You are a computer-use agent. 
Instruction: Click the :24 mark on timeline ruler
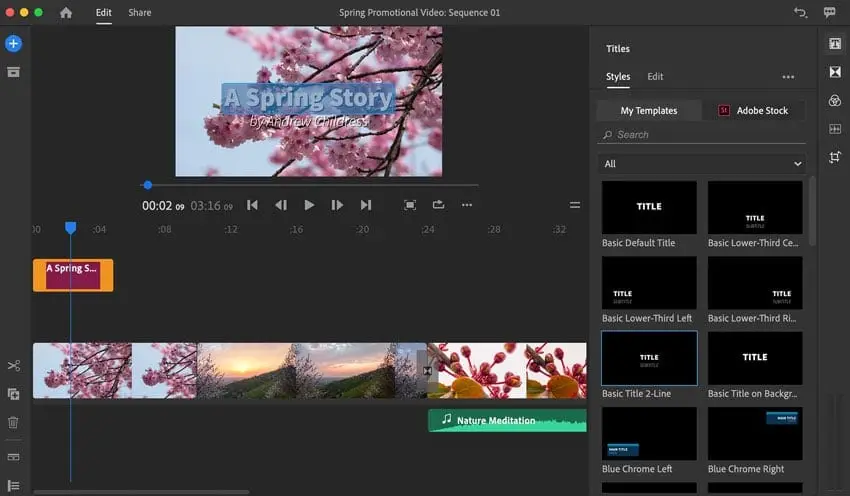coord(428,229)
